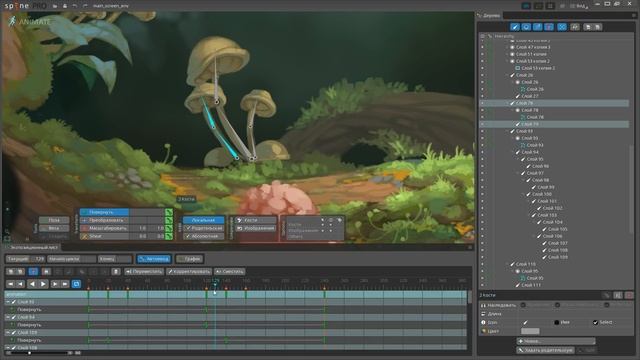Click the Current frame (Текущий) field
Image resolution: width=640 pixels, height=360 pixels.
(25, 259)
